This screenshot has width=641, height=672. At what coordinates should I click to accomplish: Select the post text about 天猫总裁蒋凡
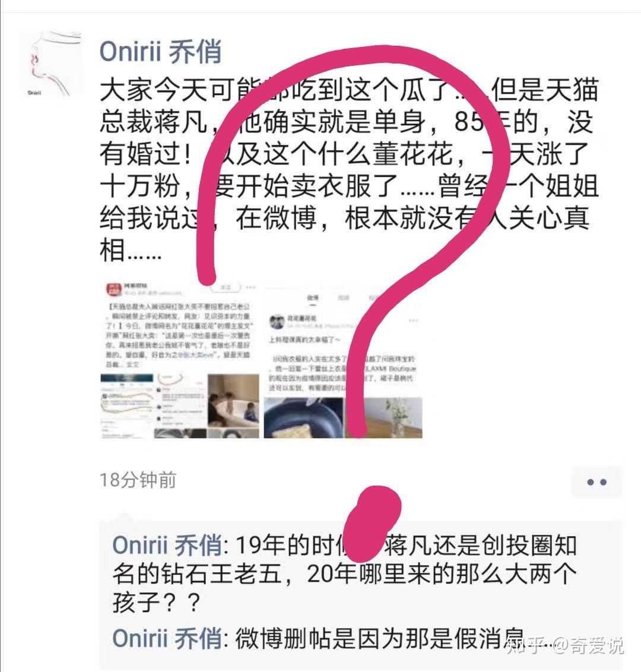pyautogui.click(x=349, y=170)
